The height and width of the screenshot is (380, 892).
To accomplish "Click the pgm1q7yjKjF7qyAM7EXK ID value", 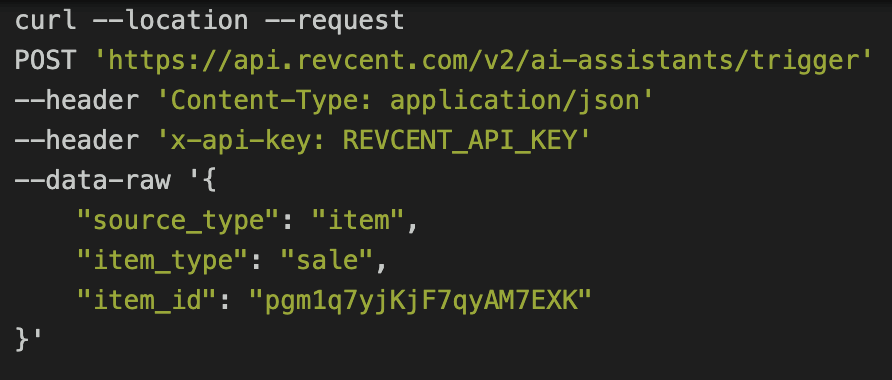I will click(x=420, y=301).
